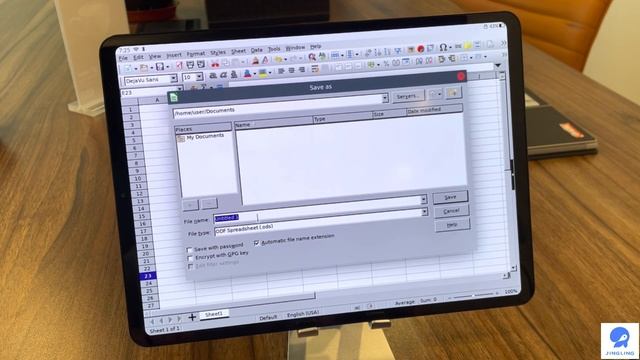Open the font size 10 dropdown
Image resolution: width=640 pixels, height=360 pixels.
(x=199, y=76)
